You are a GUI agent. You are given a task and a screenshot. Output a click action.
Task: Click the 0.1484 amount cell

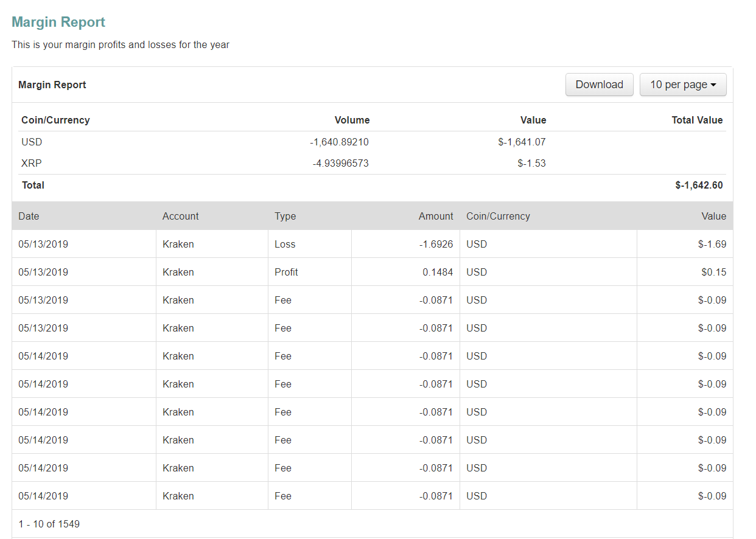[438, 272]
